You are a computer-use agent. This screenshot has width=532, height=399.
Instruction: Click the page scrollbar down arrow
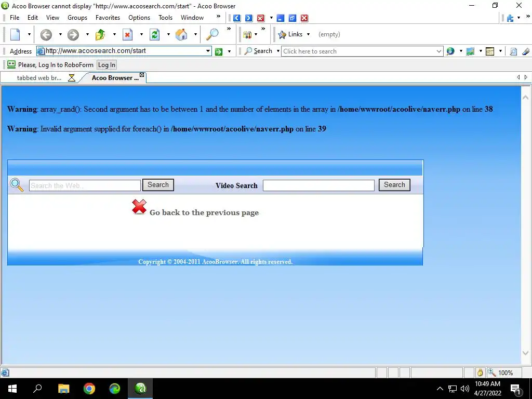pos(526,353)
